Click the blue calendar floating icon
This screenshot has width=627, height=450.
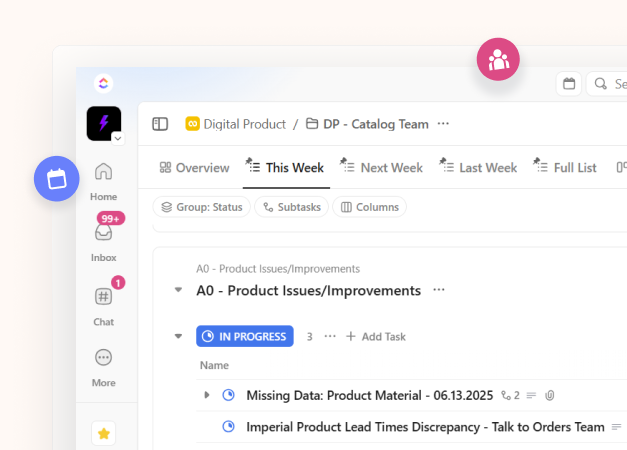[57, 179]
